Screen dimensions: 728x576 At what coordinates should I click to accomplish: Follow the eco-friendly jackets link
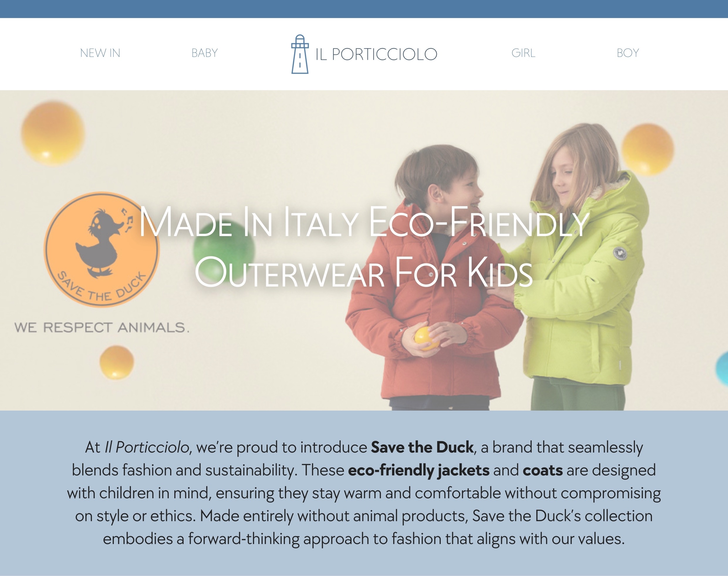click(418, 470)
